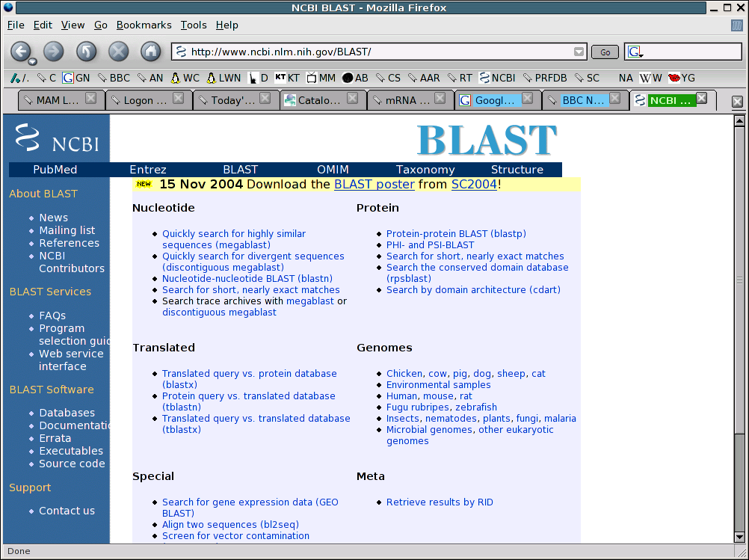Image resolution: width=749 pixels, height=560 pixels.
Task: Close the BBC N... tab
Action: click(614, 99)
